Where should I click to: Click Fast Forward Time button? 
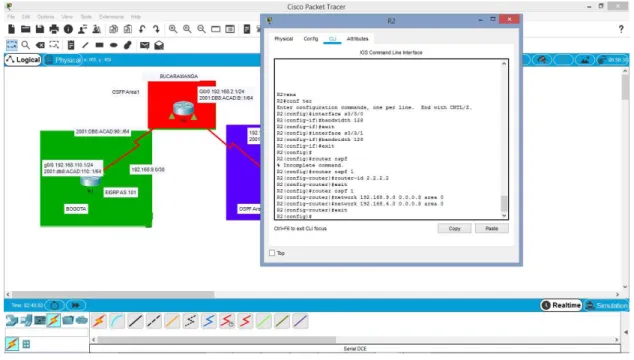(76, 305)
